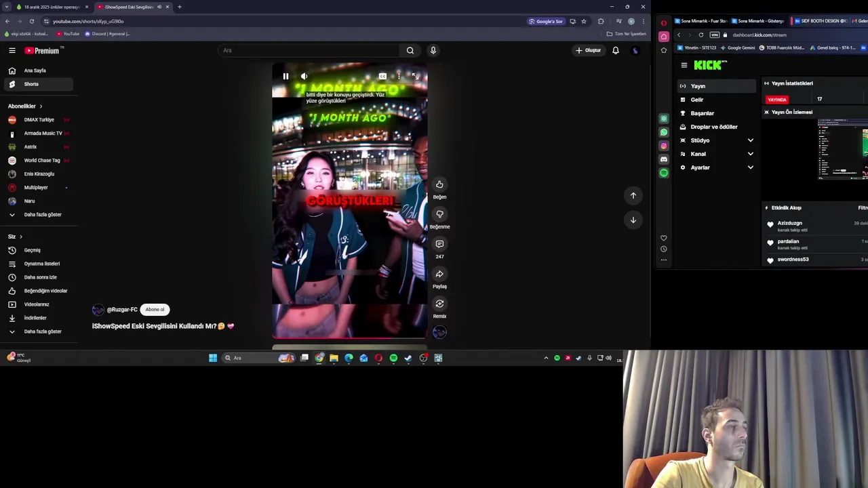Open Gelir in Kick sidebar
This screenshot has height=488, width=868.
(717, 100)
